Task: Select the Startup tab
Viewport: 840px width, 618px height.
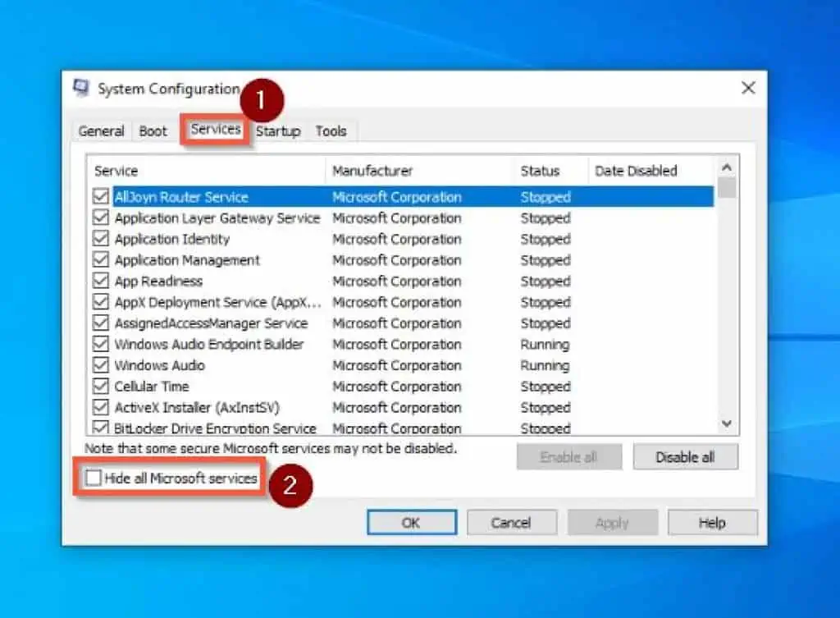Action: pyautogui.click(x=278, y=131)
